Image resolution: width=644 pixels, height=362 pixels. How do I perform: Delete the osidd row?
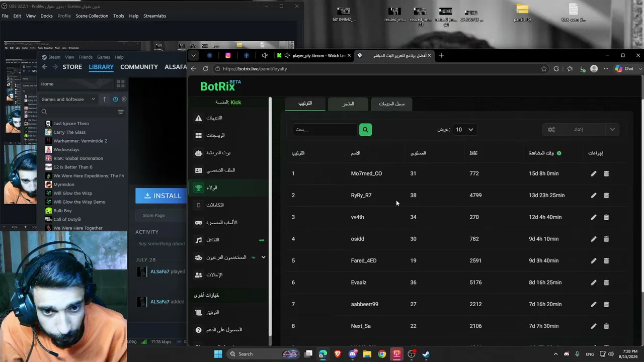click(x=606, y=239)
